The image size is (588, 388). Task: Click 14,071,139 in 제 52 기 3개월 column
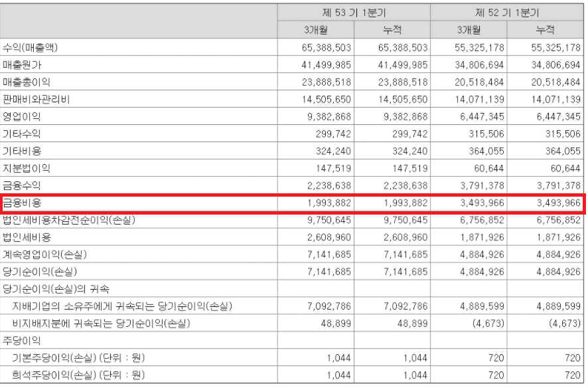coord(479,100)
